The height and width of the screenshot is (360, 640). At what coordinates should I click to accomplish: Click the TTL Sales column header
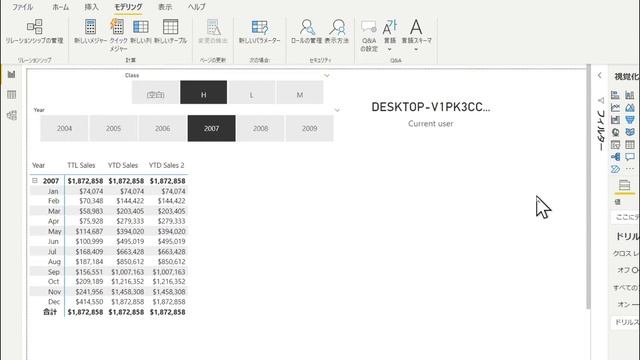pyautogui.click(x=81, y=165)
